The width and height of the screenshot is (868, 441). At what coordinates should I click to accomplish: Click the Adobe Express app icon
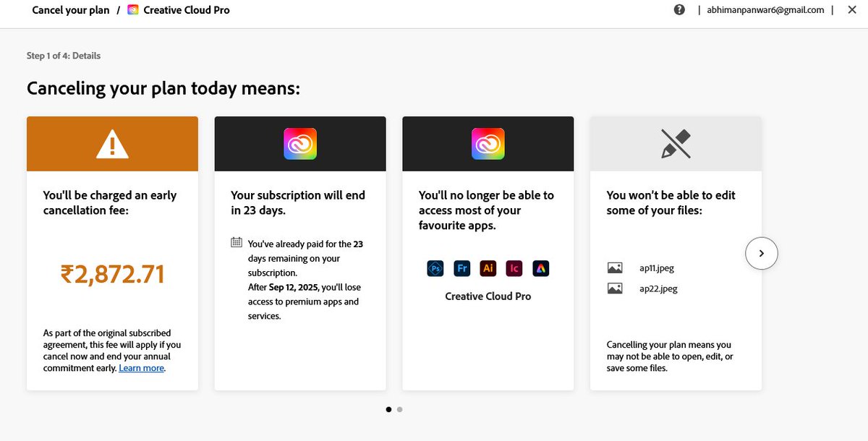click(541, 268)
